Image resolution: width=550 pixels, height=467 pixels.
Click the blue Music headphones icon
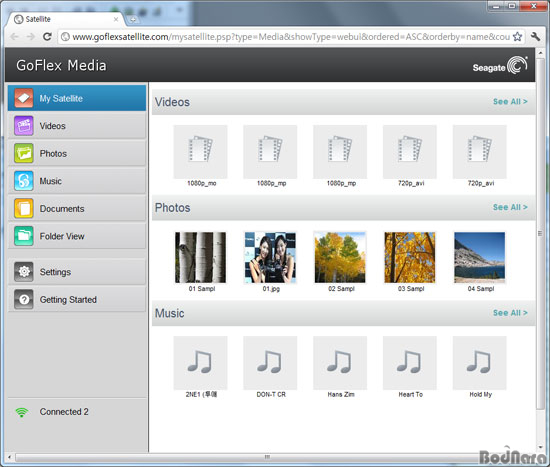coord(24,181)
